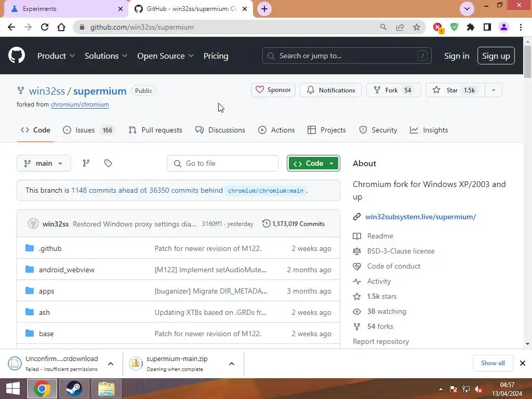
Task: Expand the Product menu
Action: tap(56, 56)
